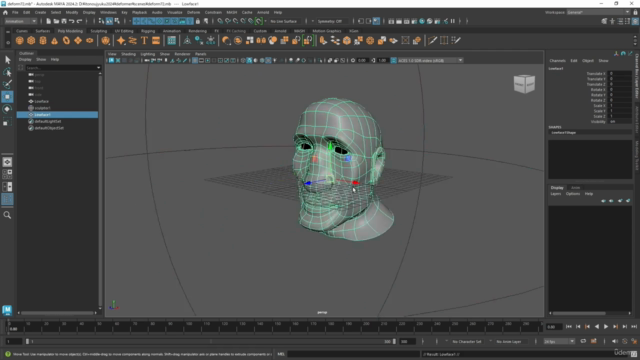Toggle the loop playback button
Image resolution: width=640 pixels, height=360 pixels.
pos(583,341)
